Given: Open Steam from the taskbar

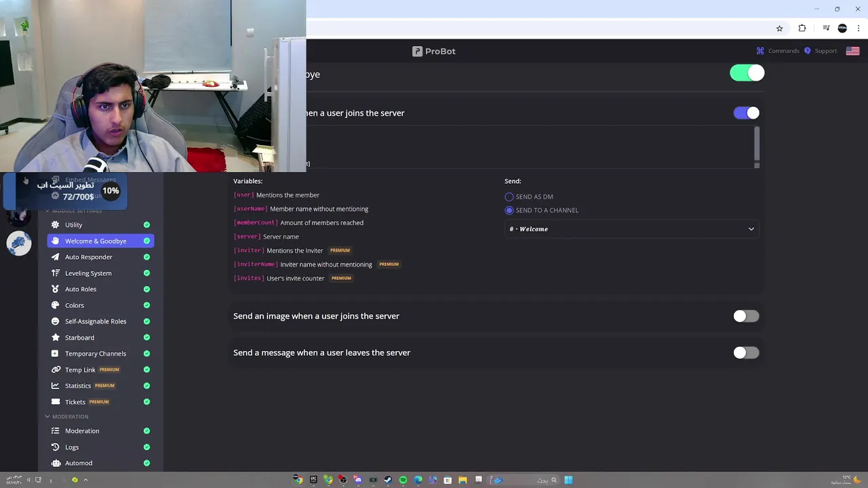Looking at the screenshot, I should click(x=388, y=480).
